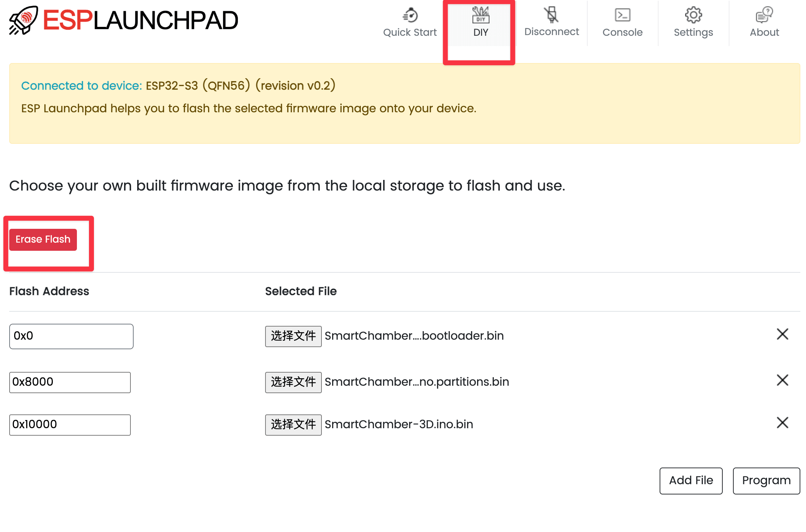
Task: Open the Settings gear icon
Action: [693, 15]
